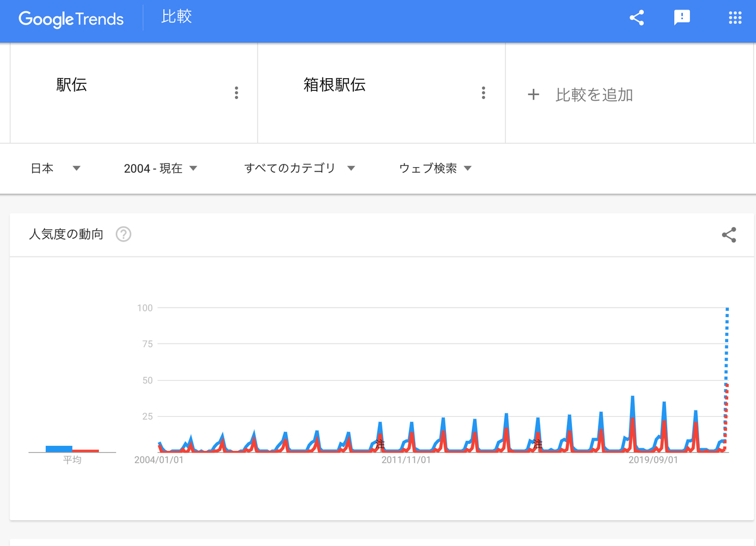Click the 比較 page title
756x546 pixels.
(x=176, y=18)
